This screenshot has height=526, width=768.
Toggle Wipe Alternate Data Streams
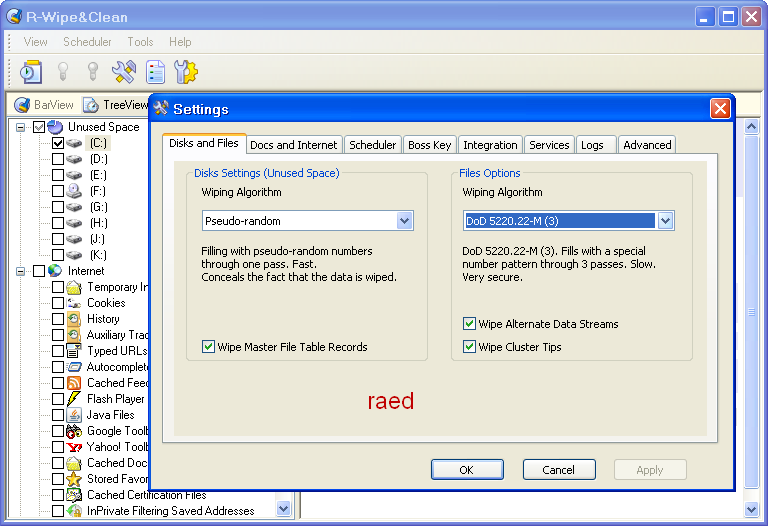469,324
